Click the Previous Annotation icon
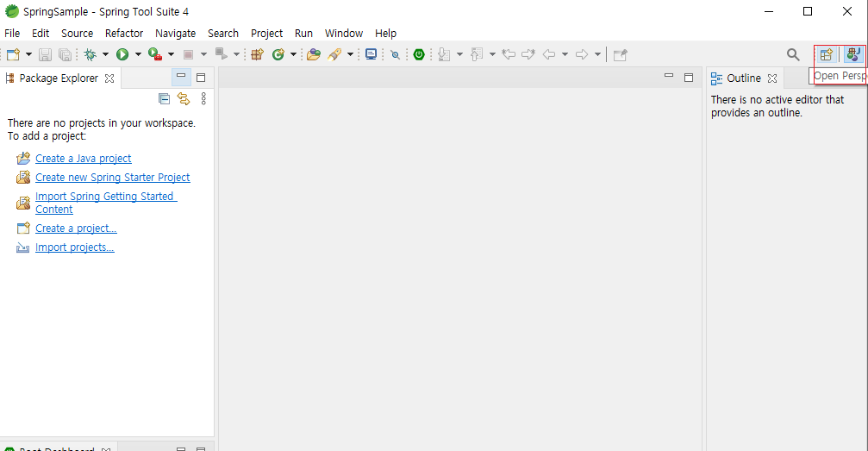 [476, 54]
